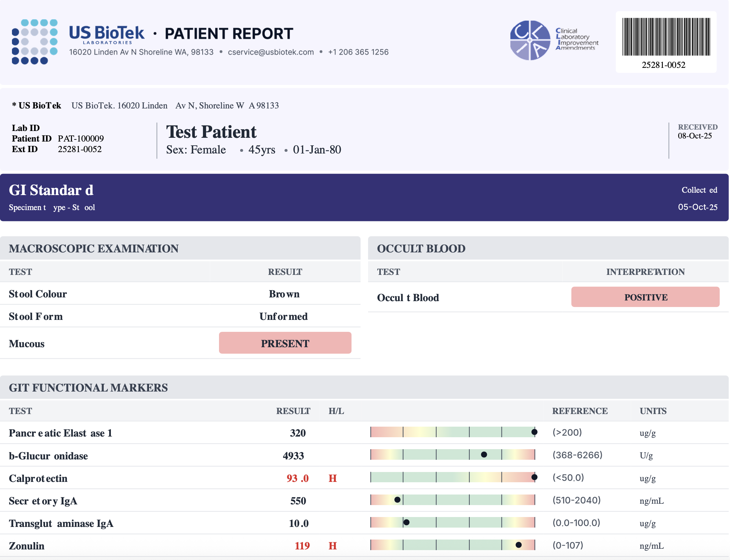The height and width of the screenshot is (560, 730).
Task: Click Pancreatic Elastase 1 result 320
Action: (x=298, y=433)
